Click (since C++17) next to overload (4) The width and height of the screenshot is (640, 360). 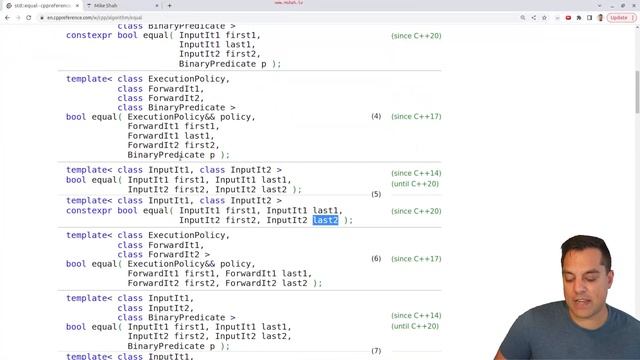pyautogui.click(x=416, y=116)
